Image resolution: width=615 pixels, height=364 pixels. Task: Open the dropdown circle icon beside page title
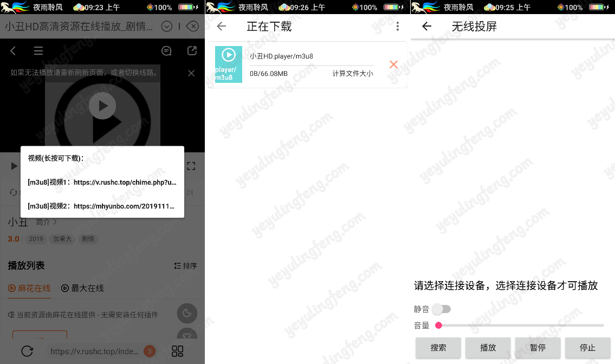pyautogui.click(x=167, y=27)
